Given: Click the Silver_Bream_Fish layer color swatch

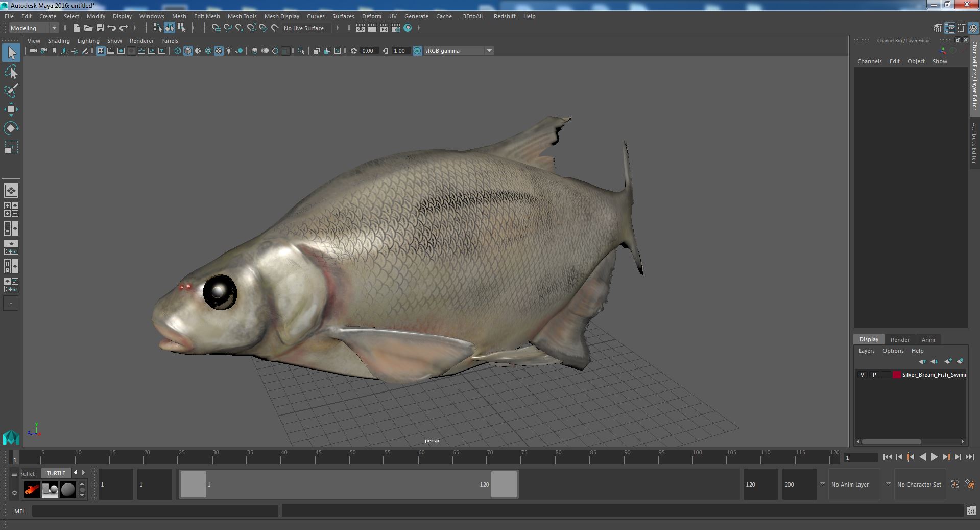Looking at the screenshot, I should pyautogui.click(x=896, y=375).
